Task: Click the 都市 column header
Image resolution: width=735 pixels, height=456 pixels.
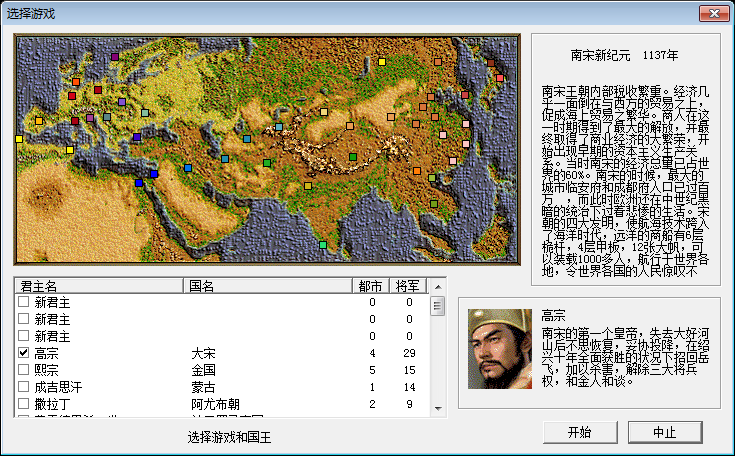Action: tap(371, 286)
